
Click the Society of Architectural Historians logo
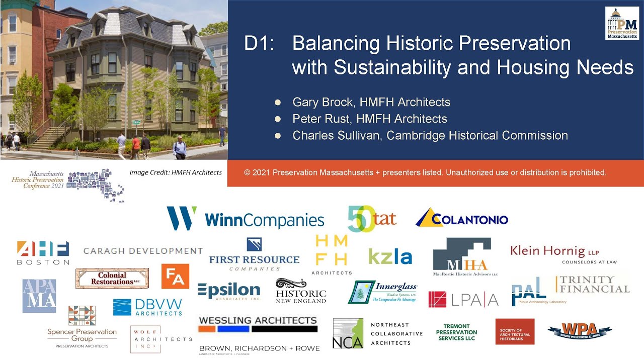(515, 331)
